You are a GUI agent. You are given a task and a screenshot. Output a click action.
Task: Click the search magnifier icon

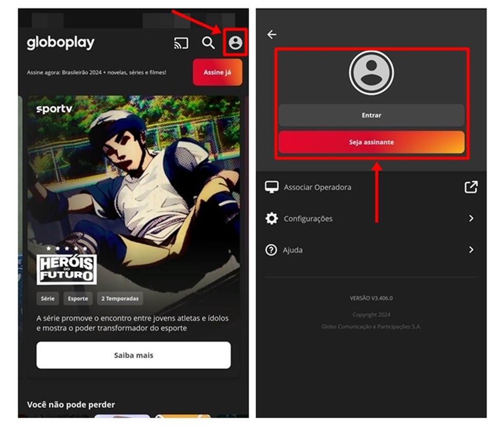[x=208, y=44]
